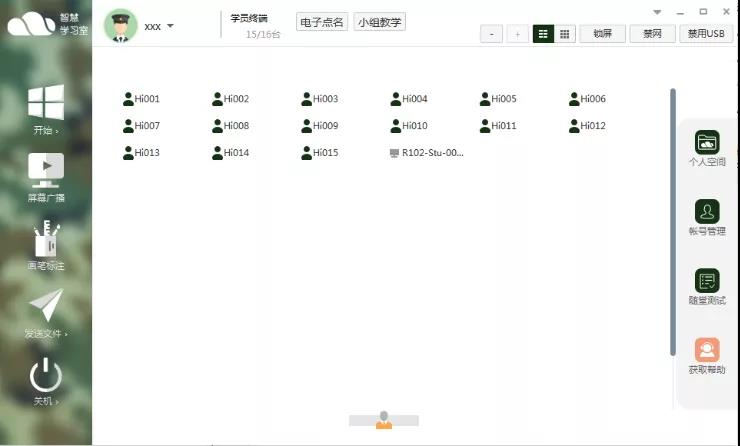Click the 小组教学 group teaching button
This screenshot has width=740, height=446.
point(380,22)
